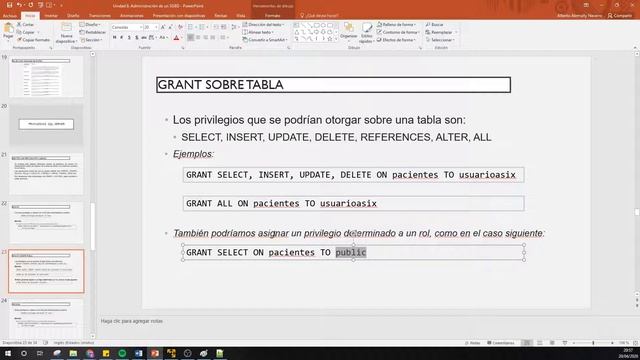The width and height of the screenshot is (640, 360).
Task: Open Cortana search circle in taskbar
Action: click(x=24, y=353)
